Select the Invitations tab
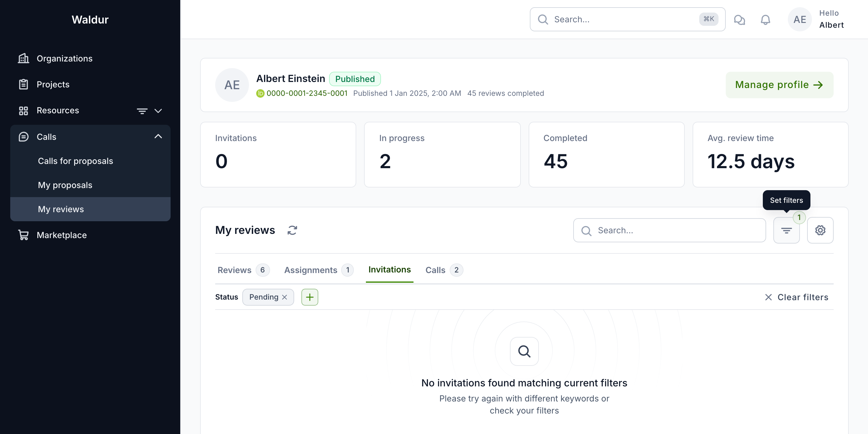 coord(389,269)
